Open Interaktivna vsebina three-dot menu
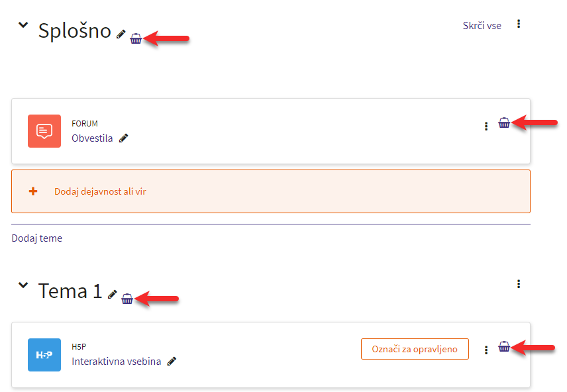567x392 pixels. [x=486, y=350]
